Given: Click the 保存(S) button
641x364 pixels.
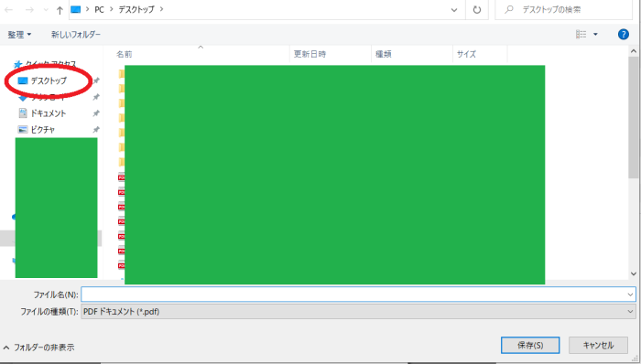Looking at the screenshot, I should [x=530, y=345].
